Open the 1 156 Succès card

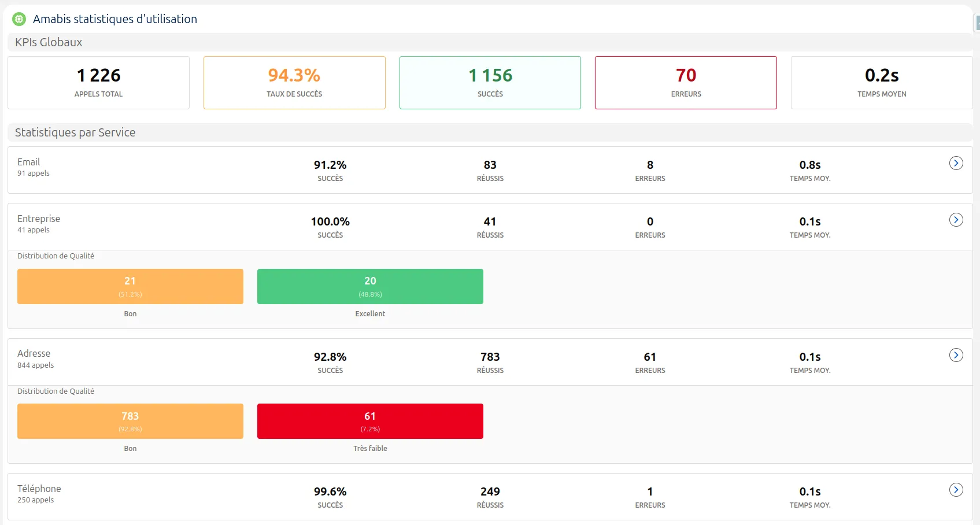pos(490,83)
